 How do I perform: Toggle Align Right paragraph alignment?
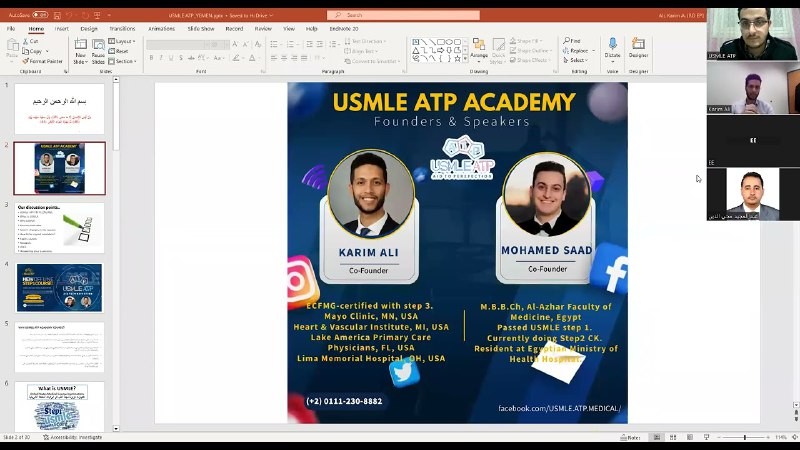click(294, 58)
